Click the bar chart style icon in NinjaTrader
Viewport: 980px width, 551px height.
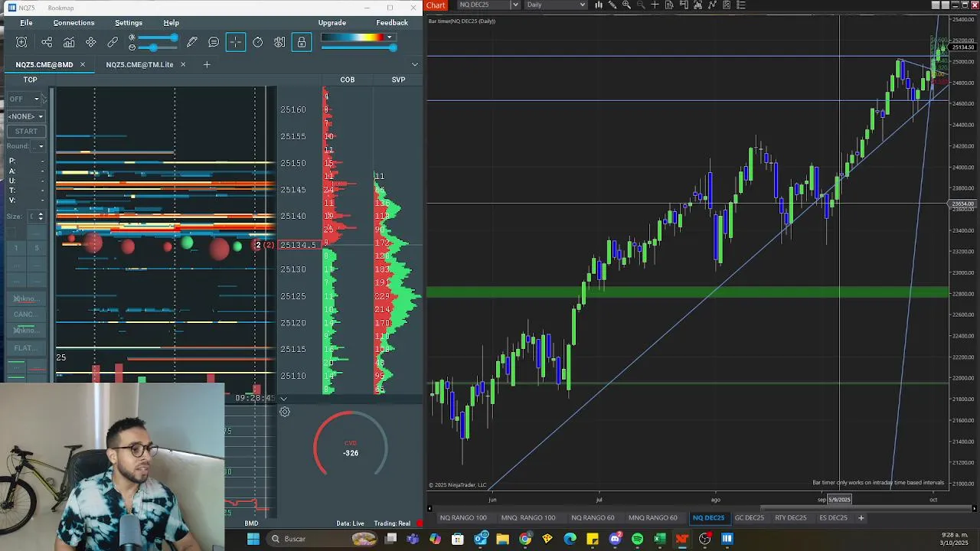tap(599, 5)
